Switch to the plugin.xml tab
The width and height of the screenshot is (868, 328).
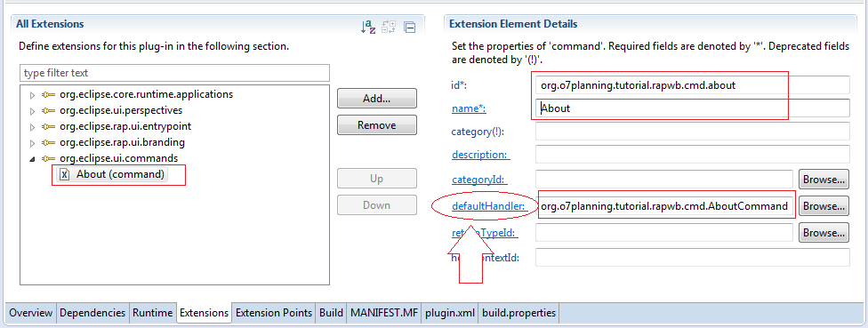click(x=449, y=313)
